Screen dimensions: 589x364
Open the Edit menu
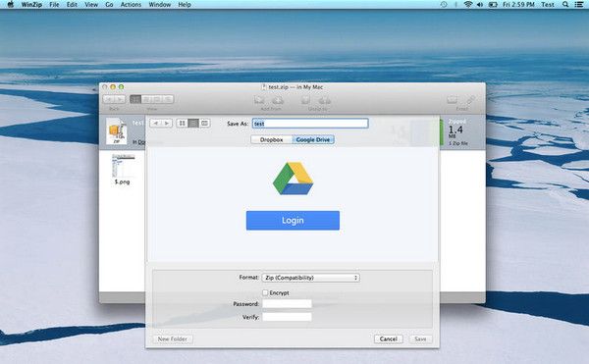[72, 5]
